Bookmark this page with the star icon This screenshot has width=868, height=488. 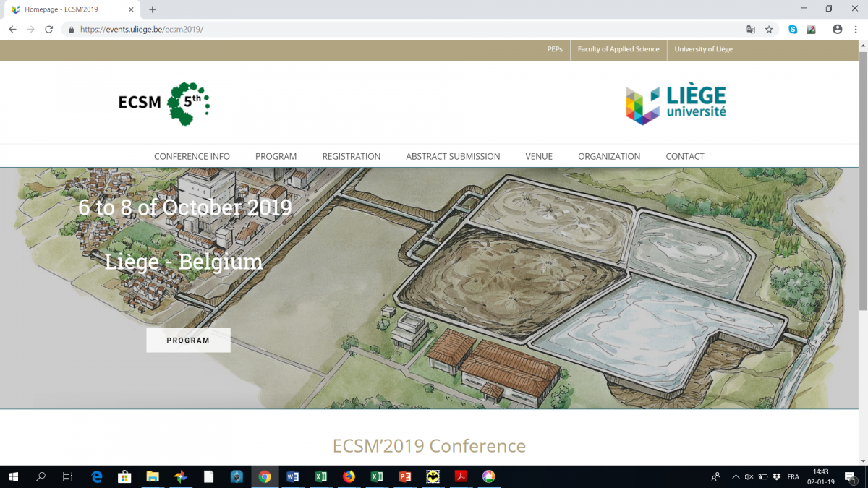(x=769, y=30)
